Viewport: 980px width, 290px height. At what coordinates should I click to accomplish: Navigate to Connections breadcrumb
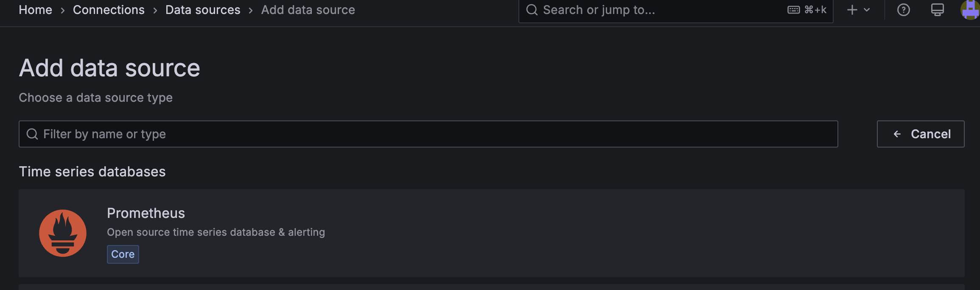(109, 10)
